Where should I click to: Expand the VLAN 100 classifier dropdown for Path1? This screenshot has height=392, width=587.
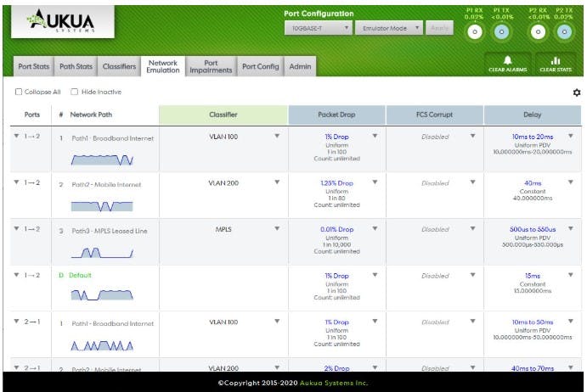coord(276,136)
